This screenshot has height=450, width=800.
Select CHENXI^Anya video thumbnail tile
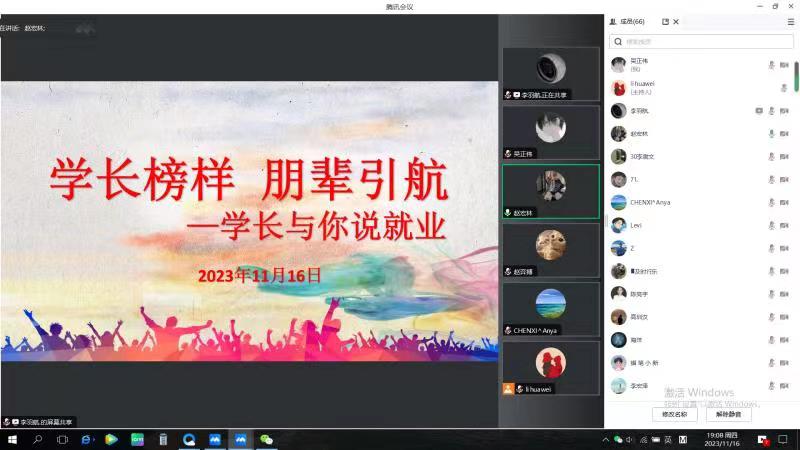click(x=550, y=309)
